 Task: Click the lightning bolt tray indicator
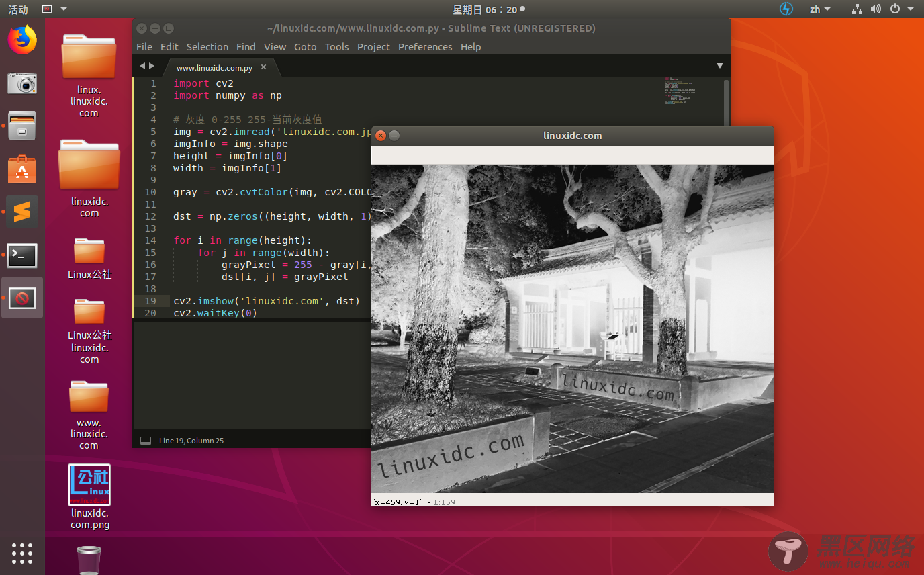pyautogui.click(x=786, y=9)
